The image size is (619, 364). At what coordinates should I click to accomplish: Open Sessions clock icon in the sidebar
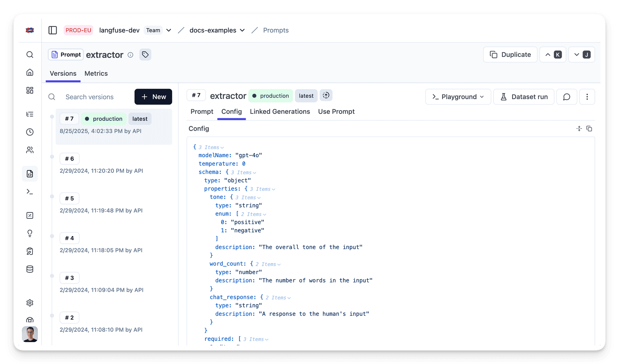[30, 132]
